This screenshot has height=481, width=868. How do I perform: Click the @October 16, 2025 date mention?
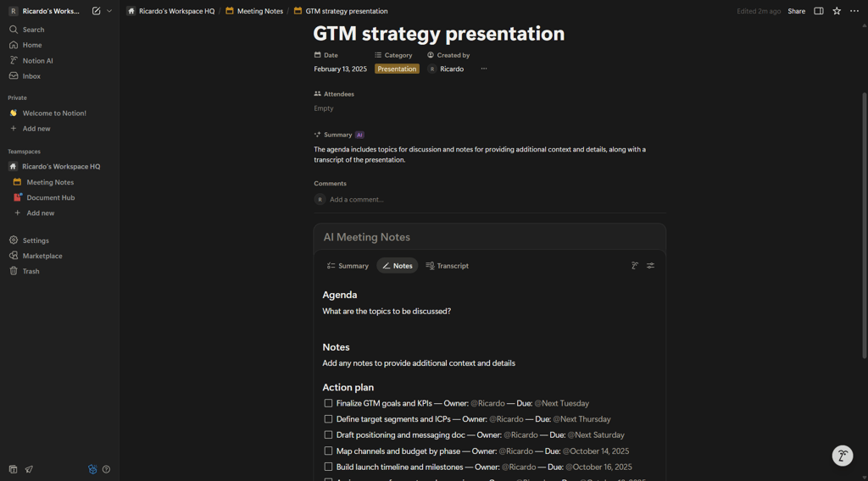tap(598, 467)
